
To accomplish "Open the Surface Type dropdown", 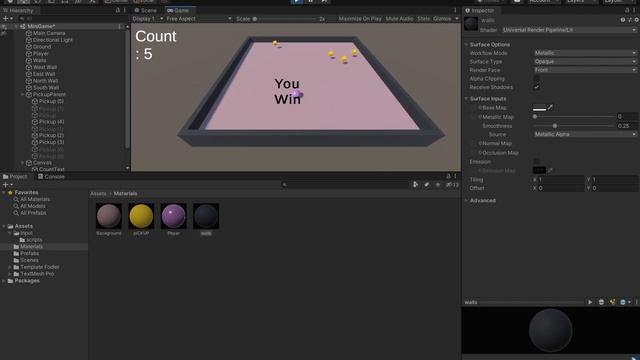I will pyautogui.click(x=585, y=62).
